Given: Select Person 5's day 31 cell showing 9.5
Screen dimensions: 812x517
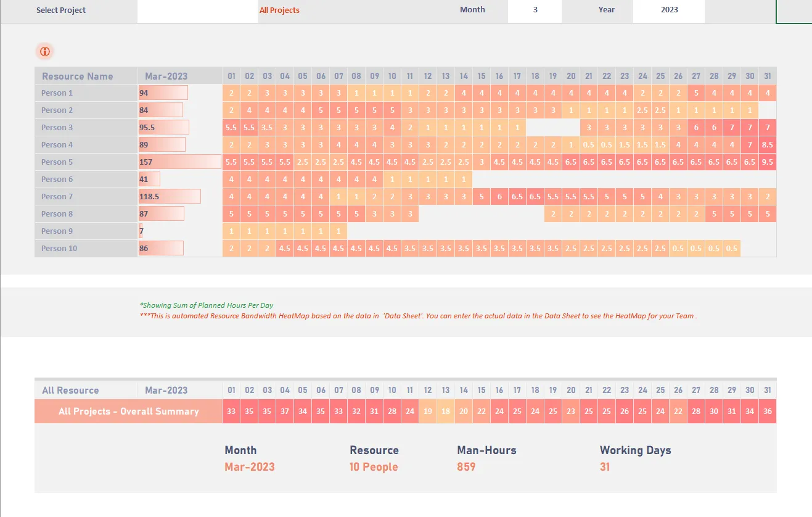Looking at the screenshot, I should [768, 162].
